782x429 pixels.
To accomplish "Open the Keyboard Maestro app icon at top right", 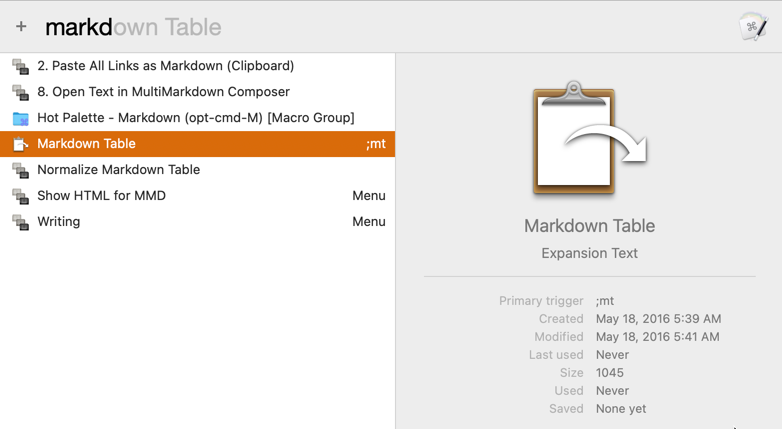I will (x=754, y=27).
